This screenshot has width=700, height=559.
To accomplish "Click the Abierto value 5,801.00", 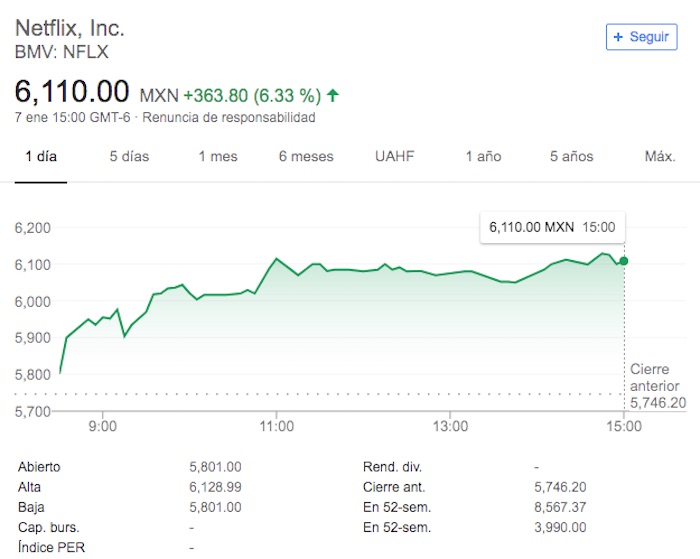I will pos(215,467).
